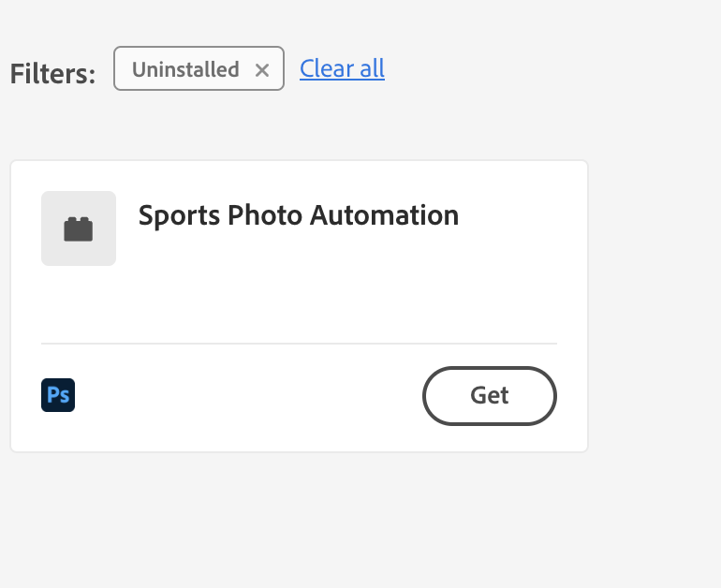Click the card's footer area beside Ps icon
721x588 pixels.
(248, 395)
